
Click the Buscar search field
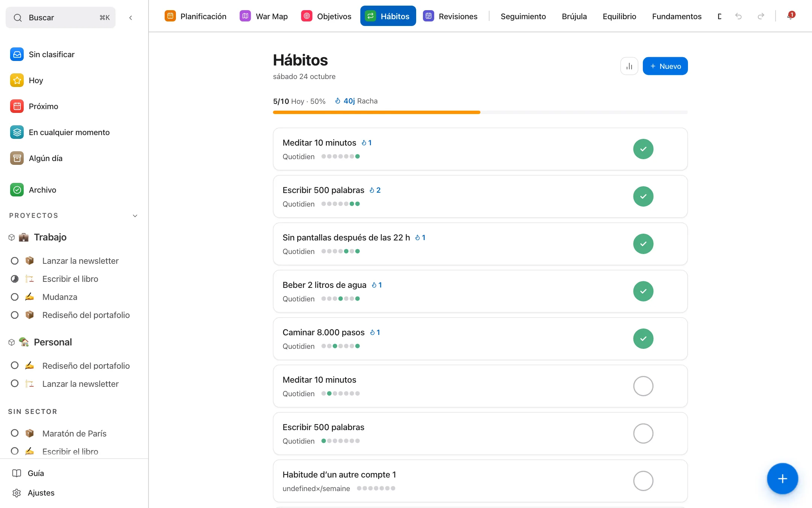[61, 18]
